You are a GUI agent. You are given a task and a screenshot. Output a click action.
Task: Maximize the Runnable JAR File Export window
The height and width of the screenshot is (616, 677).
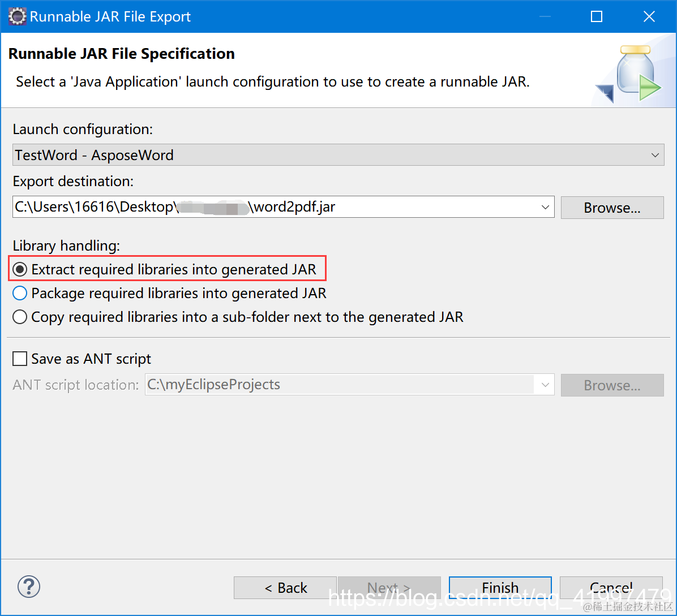[596, 16]
